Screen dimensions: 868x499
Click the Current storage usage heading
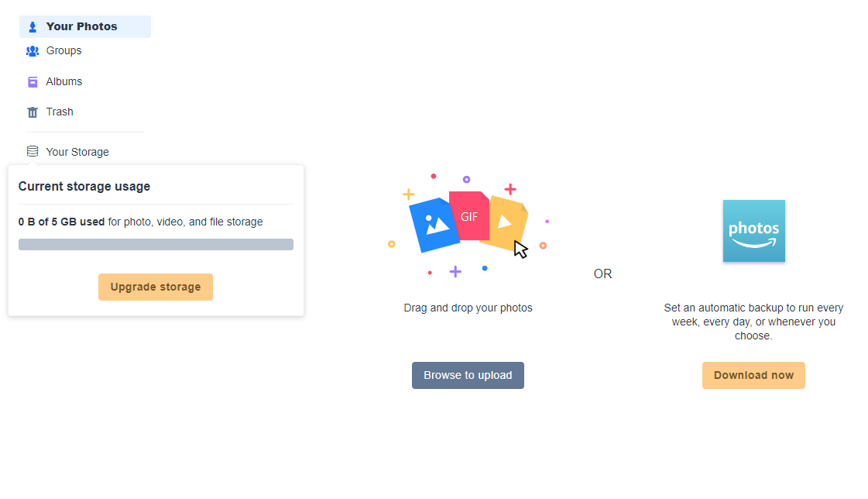click(84, 187)
